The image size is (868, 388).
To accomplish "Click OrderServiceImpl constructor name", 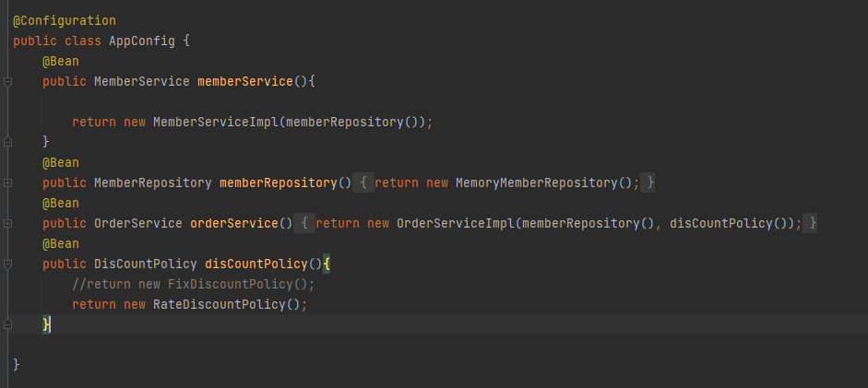I will click(x=456, y=224).
